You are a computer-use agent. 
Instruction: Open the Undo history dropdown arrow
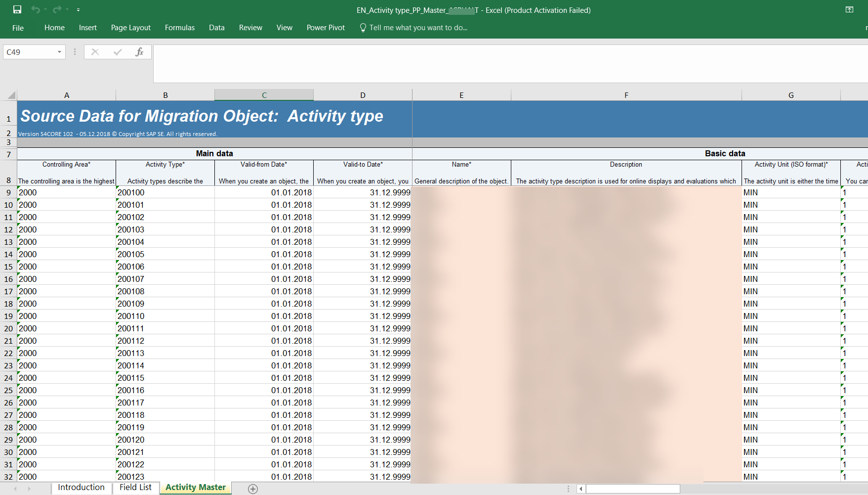tap(45, 10)
